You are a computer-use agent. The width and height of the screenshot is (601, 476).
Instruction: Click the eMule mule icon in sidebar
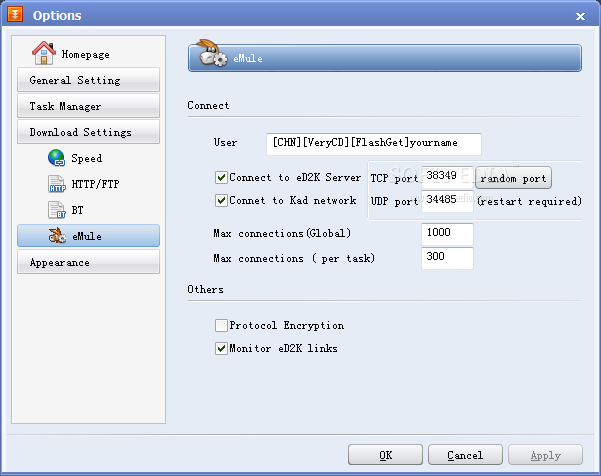tap(57, 236)
